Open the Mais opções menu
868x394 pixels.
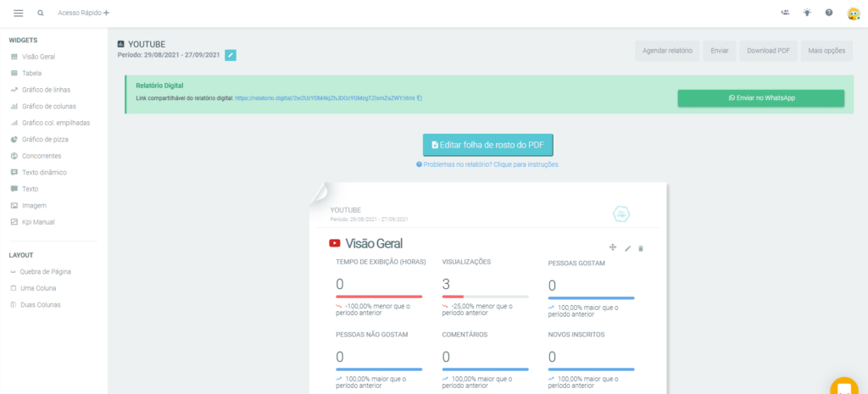click(826, 50)
